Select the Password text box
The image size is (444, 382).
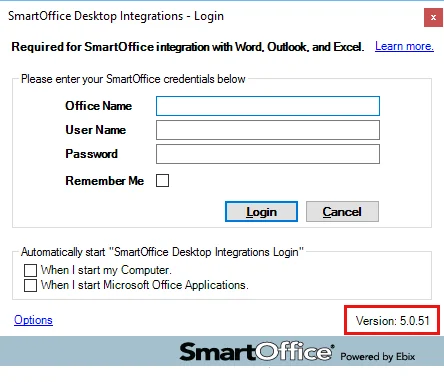(x=268, y=154)
